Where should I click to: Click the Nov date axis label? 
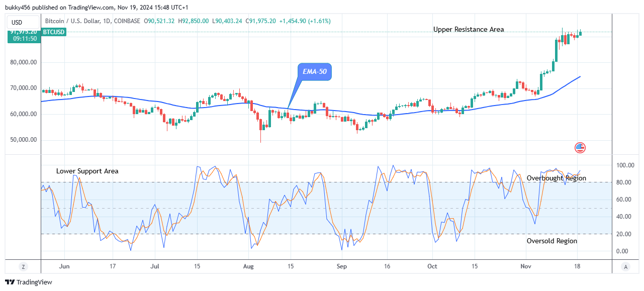coord(525,266)
